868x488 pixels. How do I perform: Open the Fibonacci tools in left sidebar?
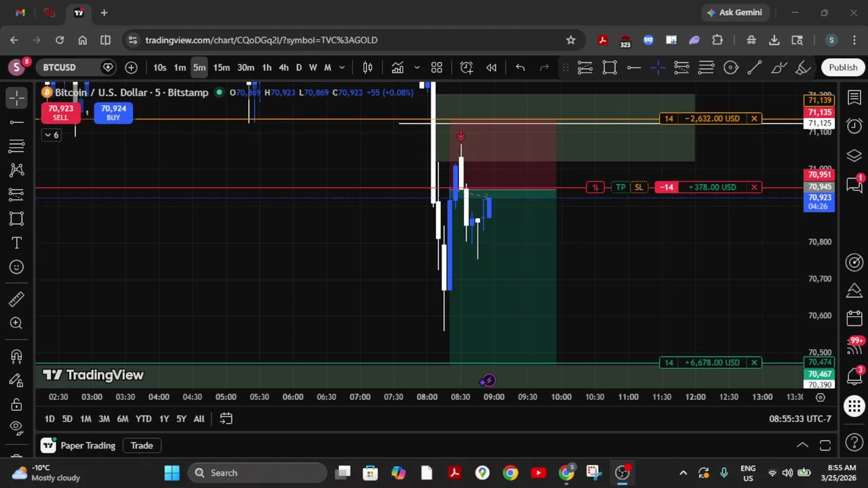pyautogui.click(x=17, y=146)
